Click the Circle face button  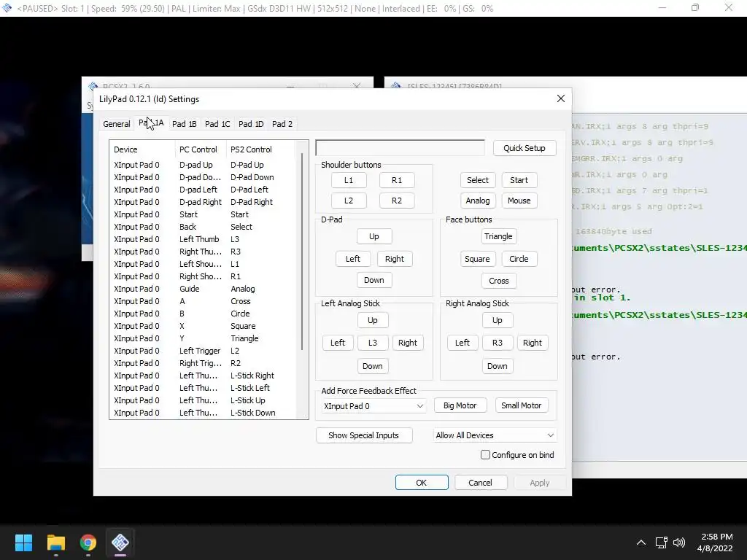point(519,259)
